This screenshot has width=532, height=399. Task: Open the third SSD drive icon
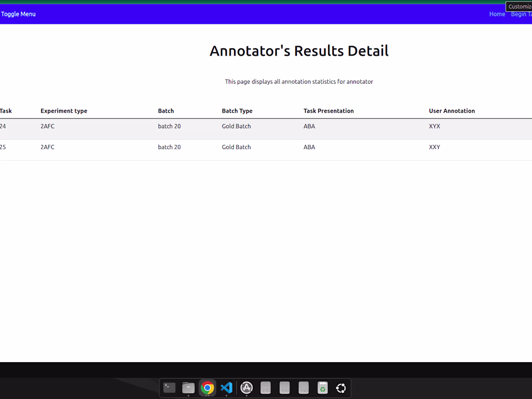[304, 387]
